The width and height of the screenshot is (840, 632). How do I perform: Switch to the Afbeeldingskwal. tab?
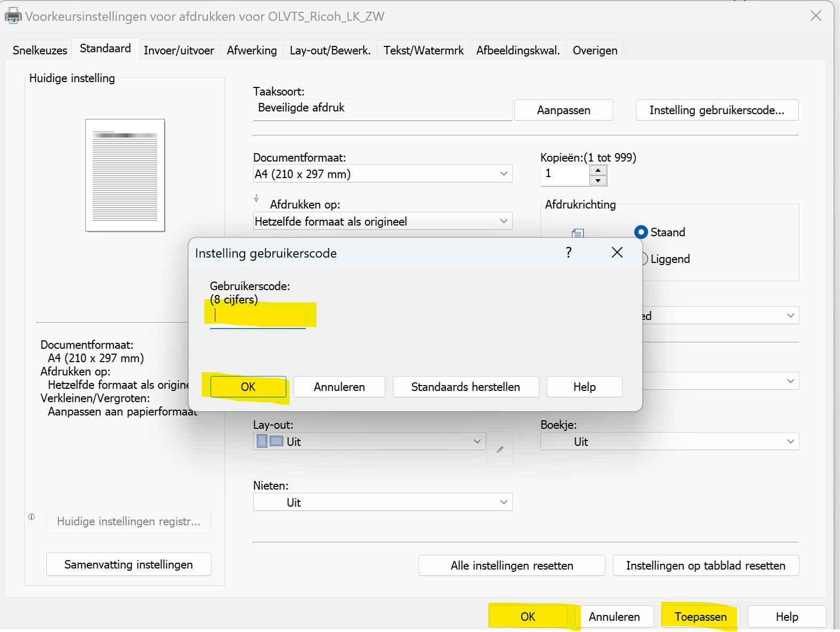[518, 50]
